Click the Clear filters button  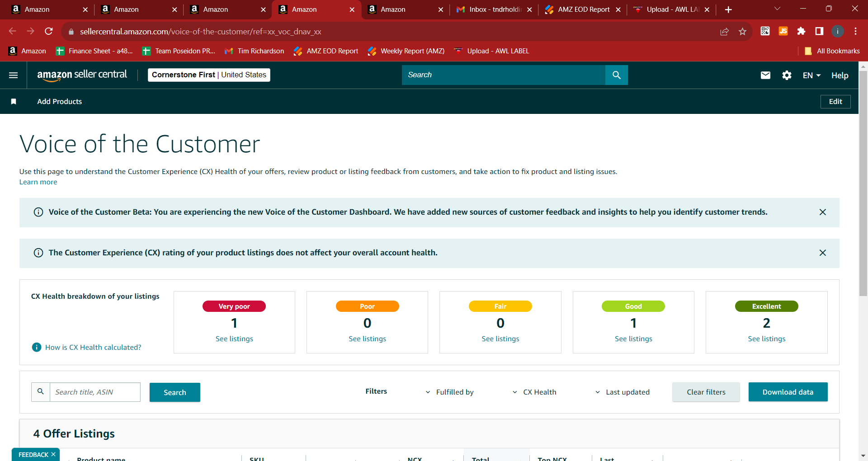pyautogui.click(x=706, y=392)
